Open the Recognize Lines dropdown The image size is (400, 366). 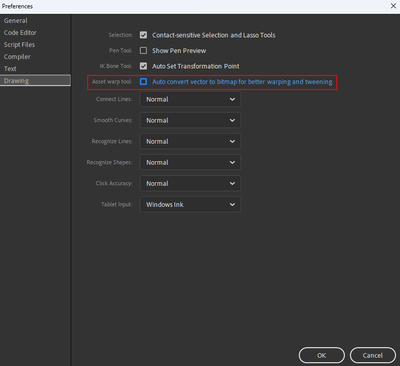(x=190, y=141)
